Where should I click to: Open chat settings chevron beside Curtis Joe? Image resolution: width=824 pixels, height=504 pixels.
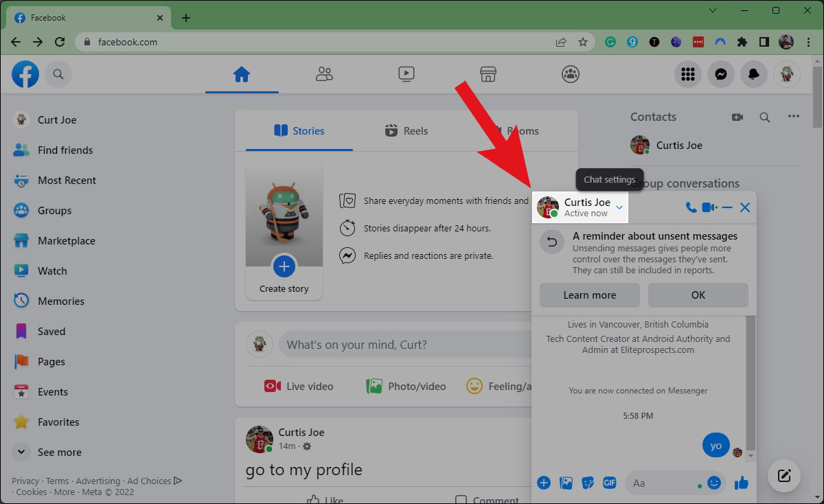coord(619,207)
